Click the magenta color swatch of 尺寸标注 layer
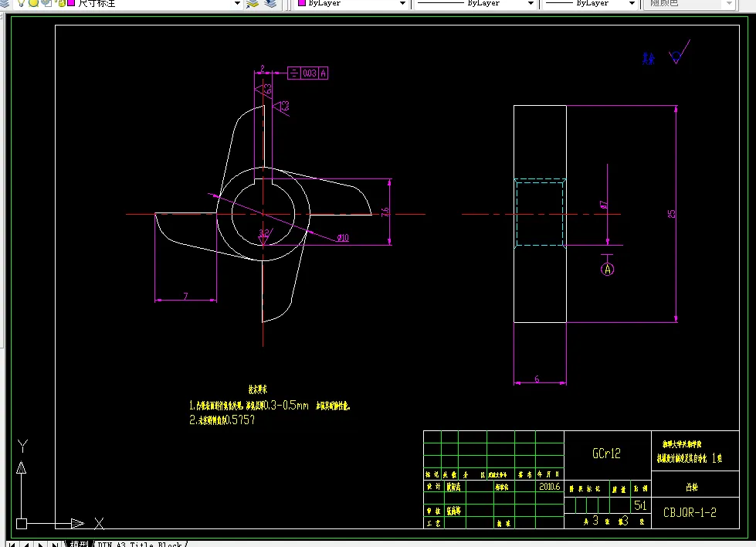The height and width of the screenshot is (547, 756). [x=71, y=3]
